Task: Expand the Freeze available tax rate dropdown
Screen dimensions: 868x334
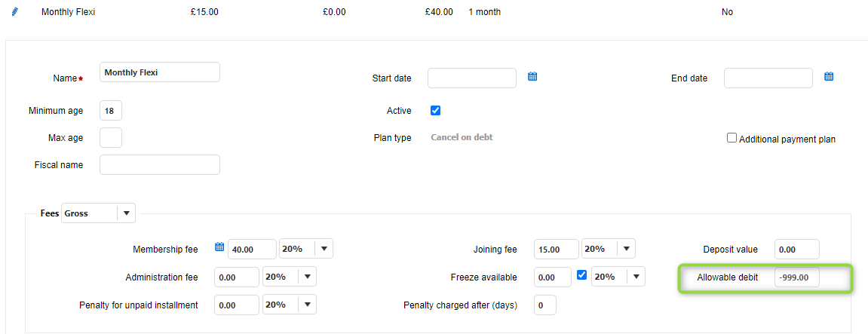Action: pos(636,277)
